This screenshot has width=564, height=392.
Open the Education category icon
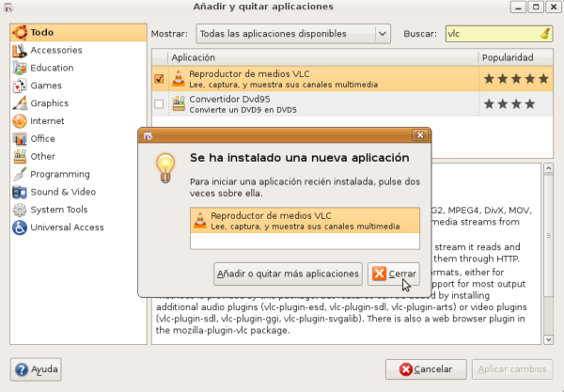(19, 69)
